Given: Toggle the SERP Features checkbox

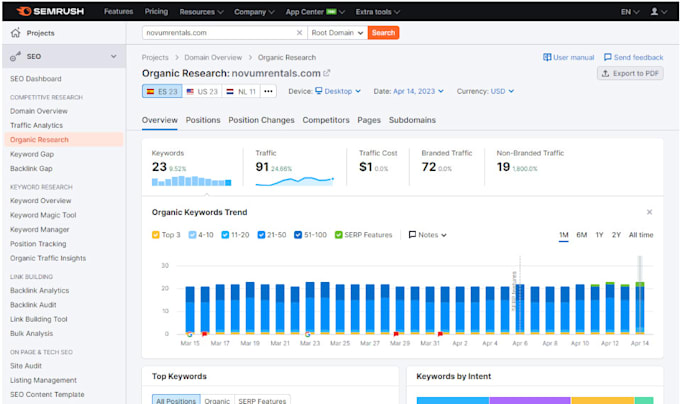Looking at the screenshot, I should pyautogui.click(x=339, y=235).
